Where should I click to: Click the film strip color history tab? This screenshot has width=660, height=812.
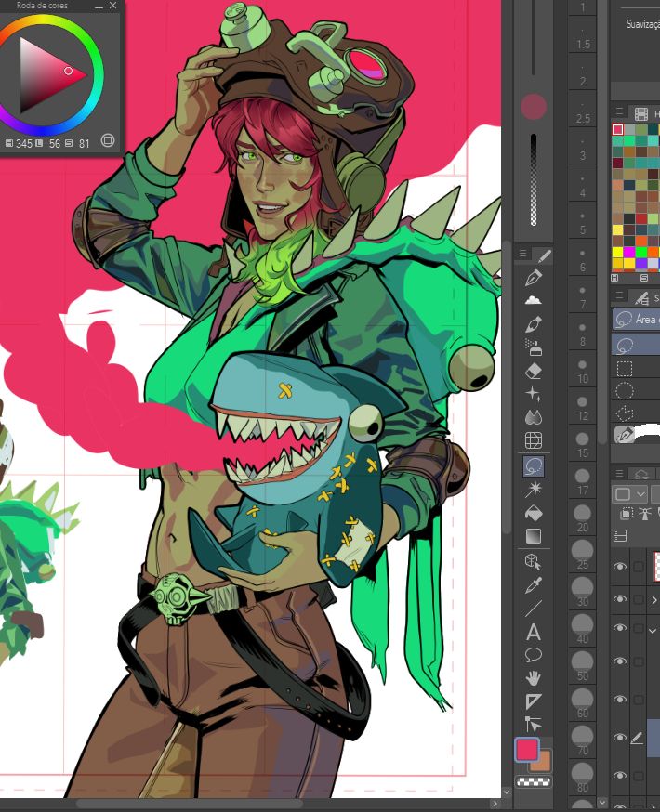(641, 114)
